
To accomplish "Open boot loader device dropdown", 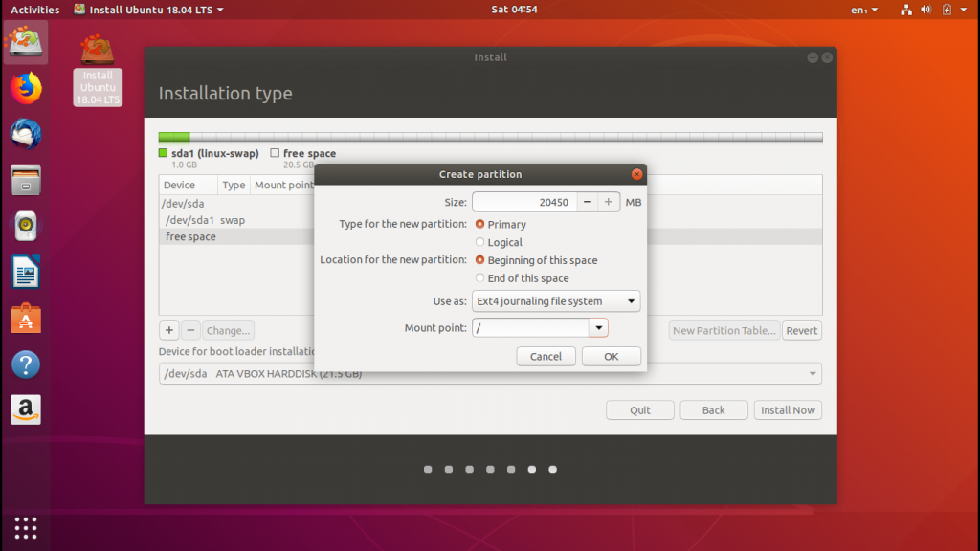I will pyautogui.click(x=490, y=374).
